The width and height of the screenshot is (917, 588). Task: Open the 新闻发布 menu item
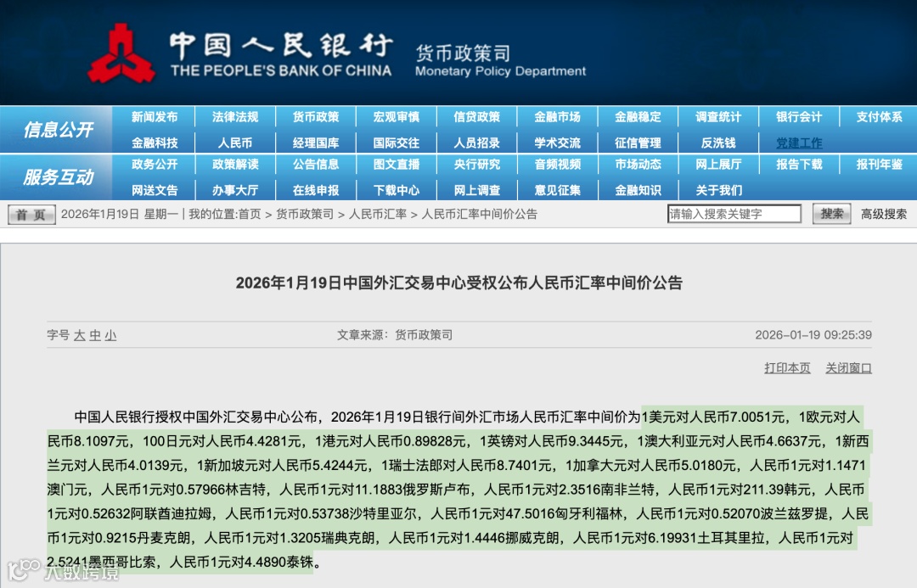point(155,117)
